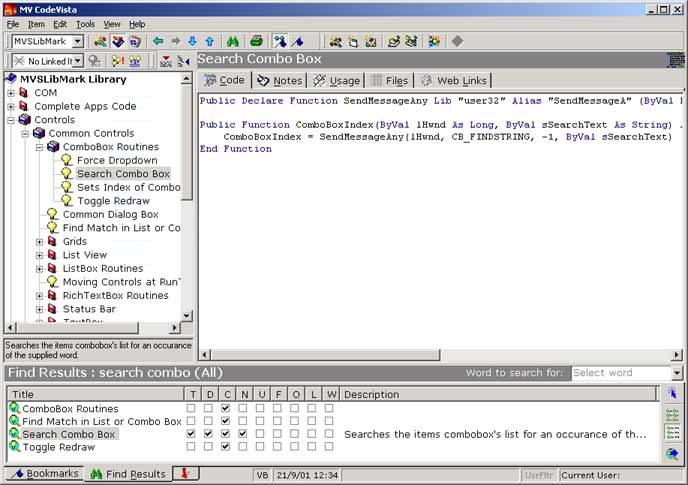
Task: Switch to the Notes tab
Action: point(280,80)
